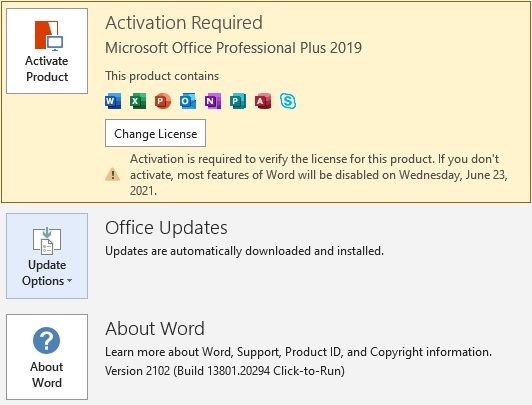Viewport: 532px width, 405px height.
Task: Click the Publisher app icon
Action: click(238, 101)
